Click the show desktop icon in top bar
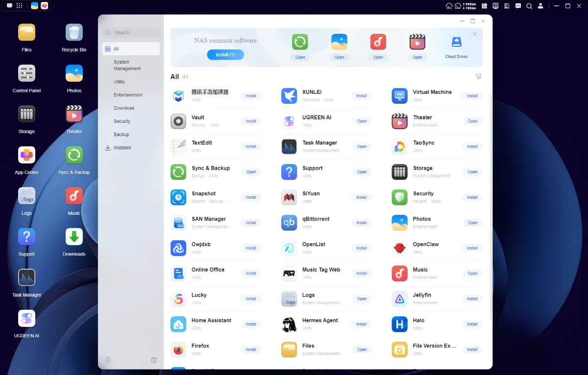 coord(9,6)
